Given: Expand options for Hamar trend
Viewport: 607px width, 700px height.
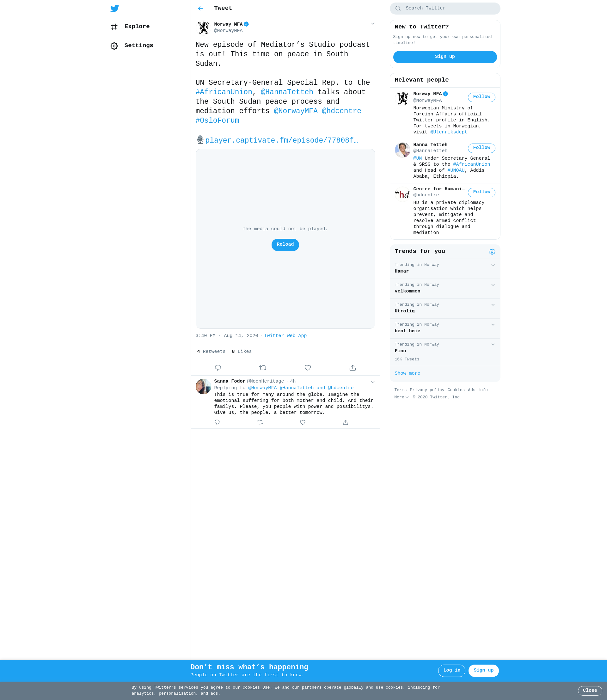Looking at the screenshot, I should [x=493, y=265].
